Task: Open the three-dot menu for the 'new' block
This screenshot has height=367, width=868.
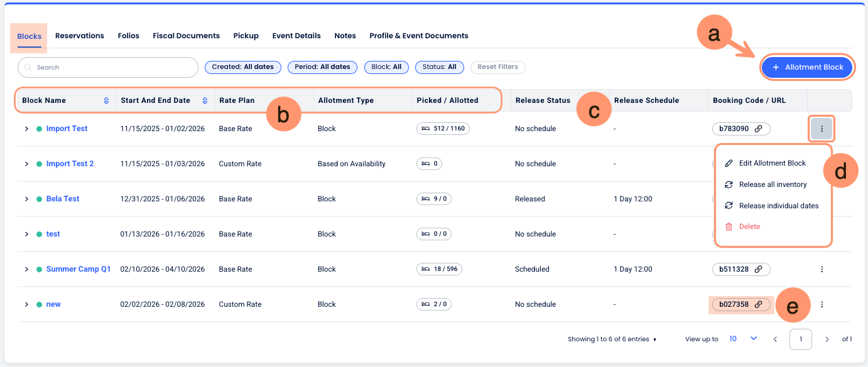Action: [x=822, y=304]
